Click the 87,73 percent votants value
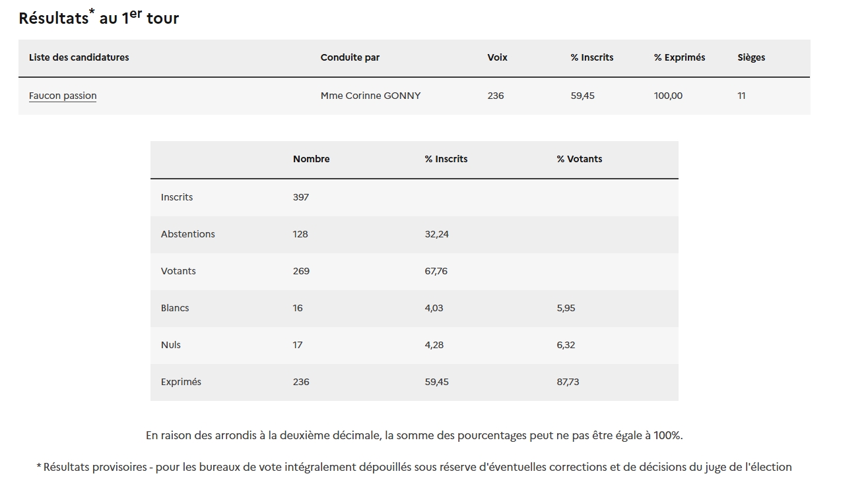Image resolution: width=868 pixels, height=486 pixels. point(568,382)
